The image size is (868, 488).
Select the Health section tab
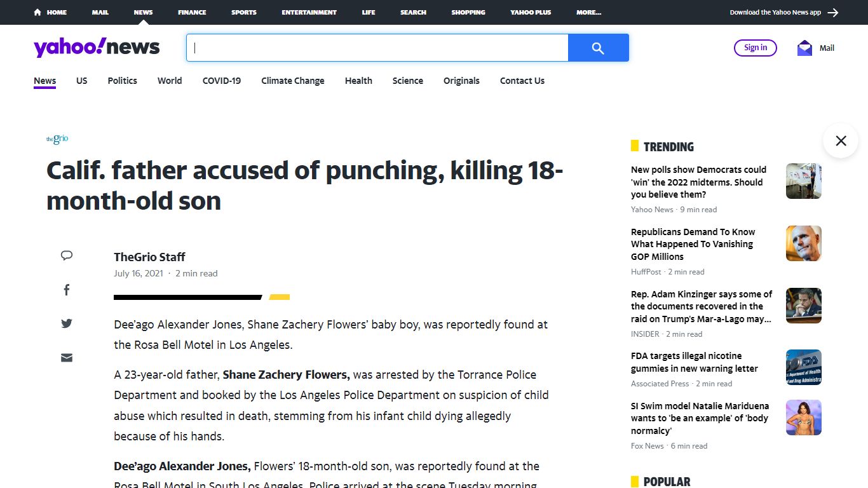pos(358,81)
